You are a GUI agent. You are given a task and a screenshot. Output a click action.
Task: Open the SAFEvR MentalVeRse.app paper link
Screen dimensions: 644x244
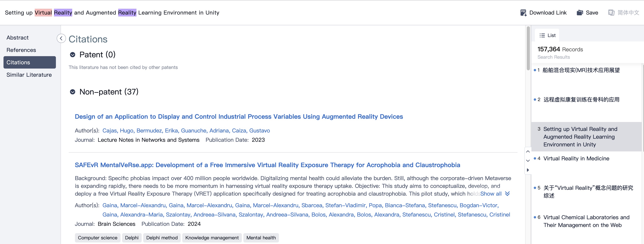[267, 165]
